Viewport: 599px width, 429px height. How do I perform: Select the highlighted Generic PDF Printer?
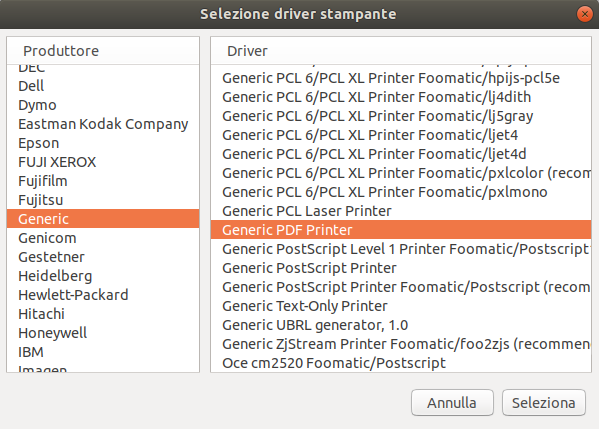pos(401,230)
